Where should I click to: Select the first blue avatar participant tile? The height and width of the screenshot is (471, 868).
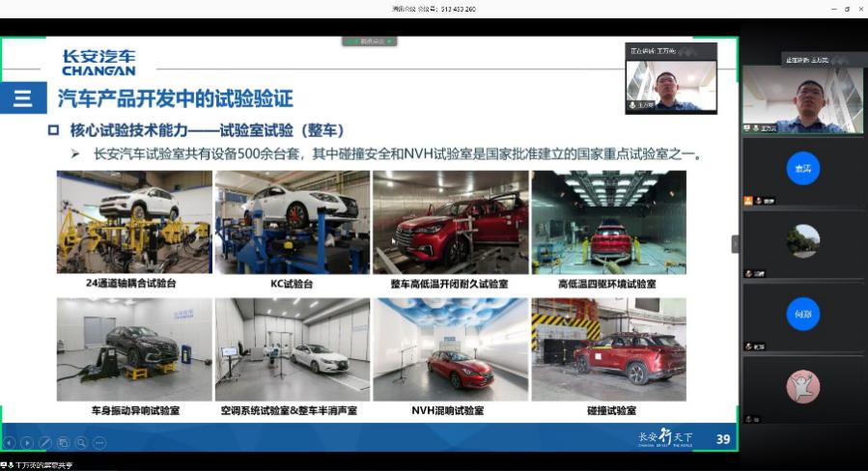[x=802, y=169]
